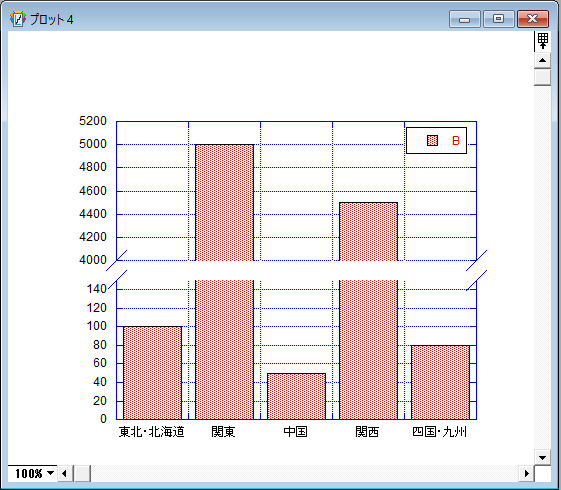
Task: Select the legend label B
Action: 455,141
